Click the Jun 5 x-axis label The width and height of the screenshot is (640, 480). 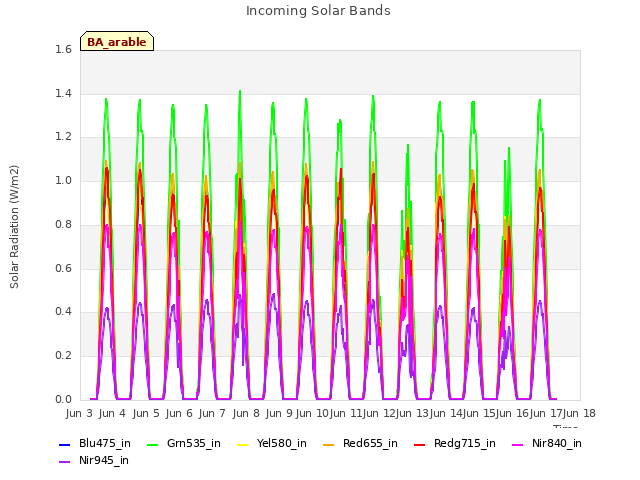(146, 413)
